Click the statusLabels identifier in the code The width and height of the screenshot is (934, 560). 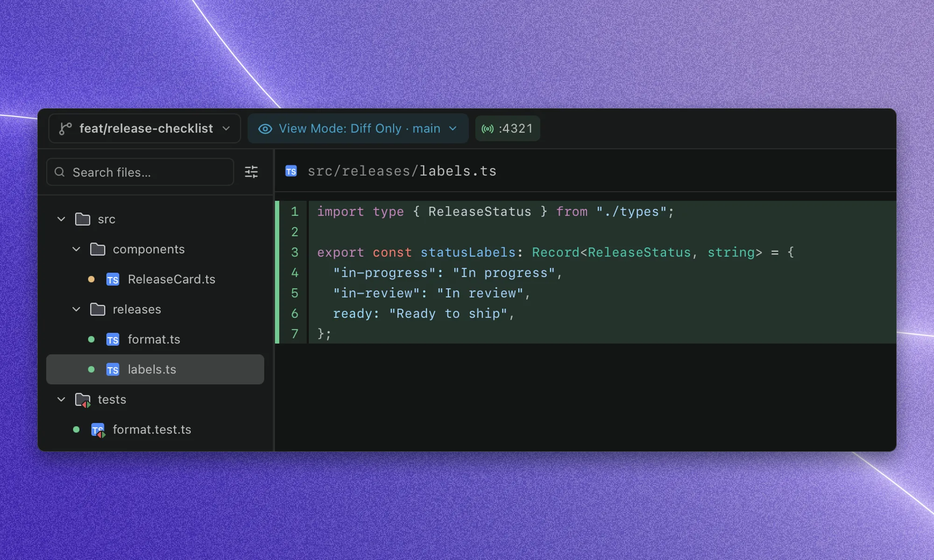pos(468,252)
